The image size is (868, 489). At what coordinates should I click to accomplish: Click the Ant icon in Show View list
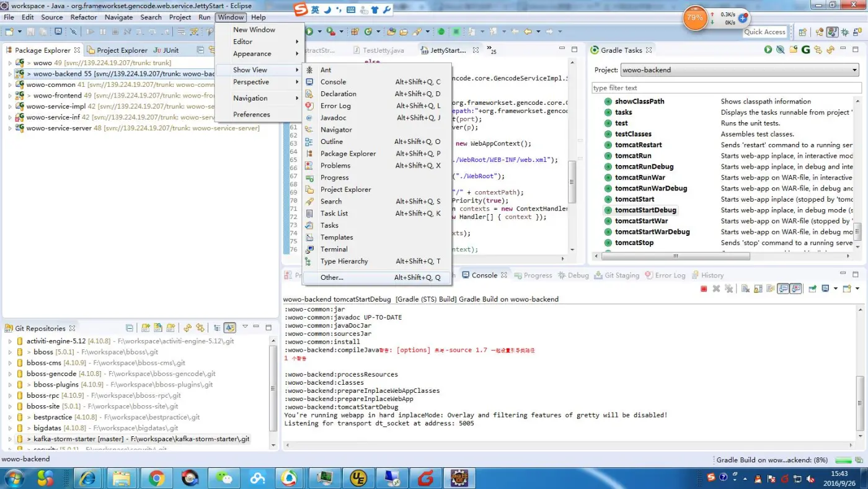tap(309, 70)
